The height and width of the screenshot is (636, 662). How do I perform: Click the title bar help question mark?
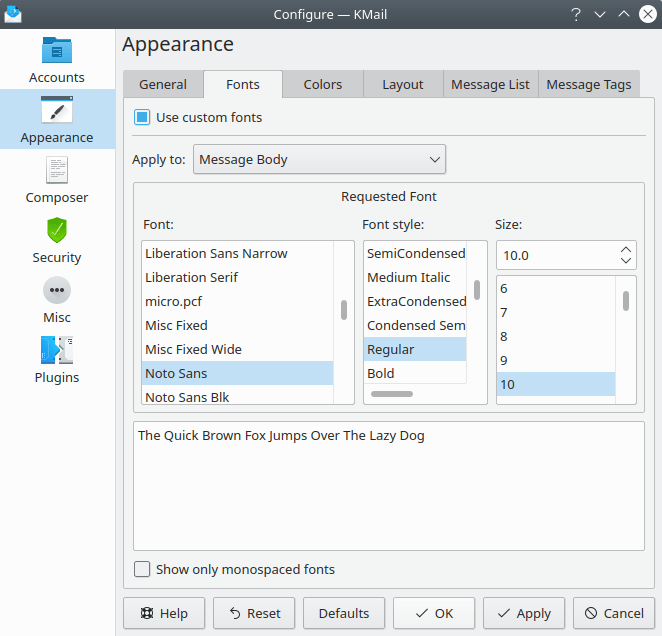[x=576, y=14]
